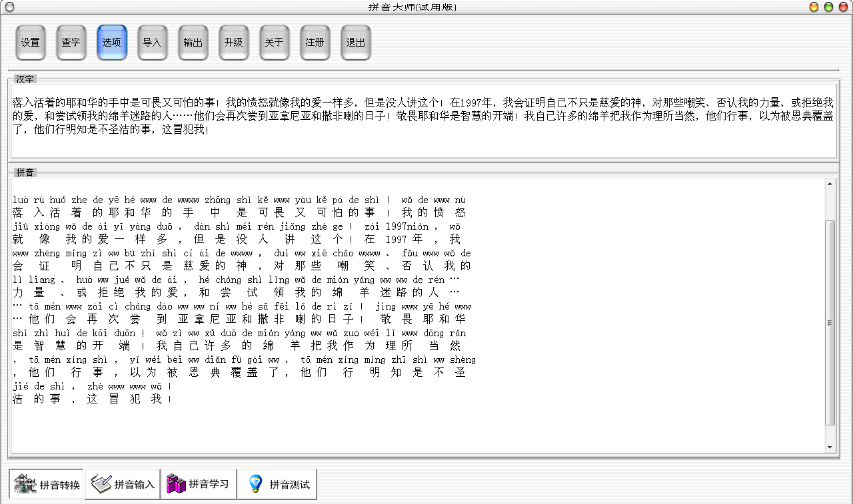Click the lightbulb icon on 拼音测试
The height and width of the screenshot is (504, 853).
[x=255, y=484]
